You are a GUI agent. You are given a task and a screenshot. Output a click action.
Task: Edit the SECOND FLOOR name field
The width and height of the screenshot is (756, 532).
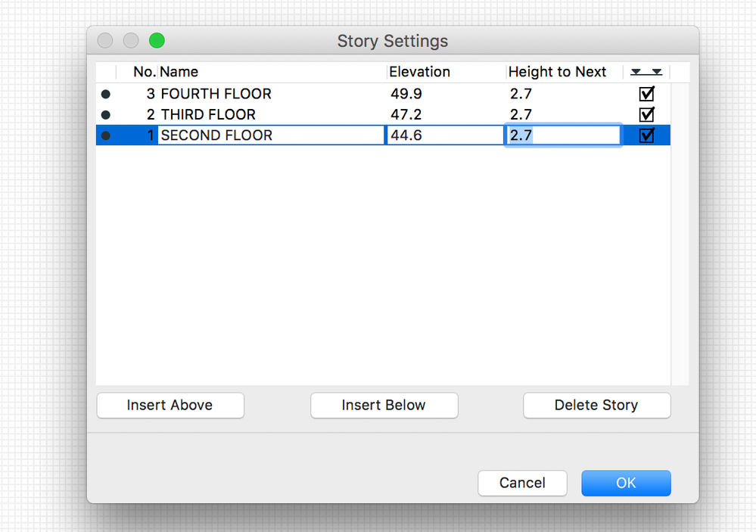coord(271,135)
